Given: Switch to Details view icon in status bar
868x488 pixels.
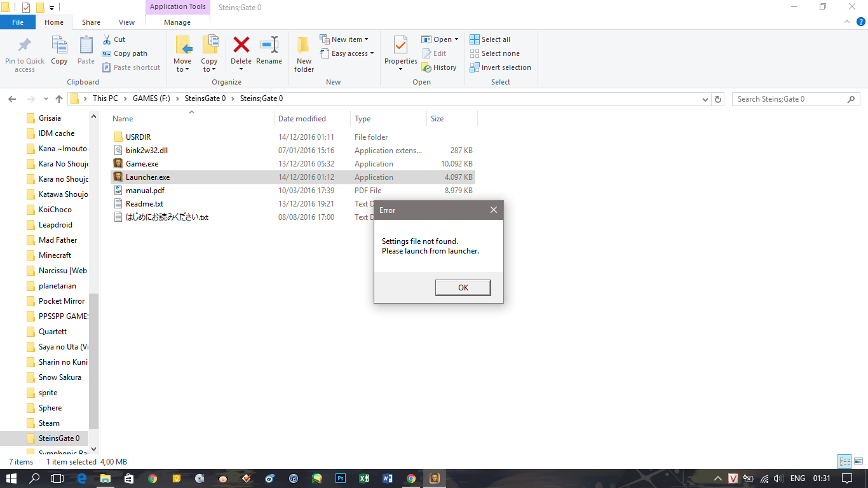Looking at the screenshot, I should point(844,462).
